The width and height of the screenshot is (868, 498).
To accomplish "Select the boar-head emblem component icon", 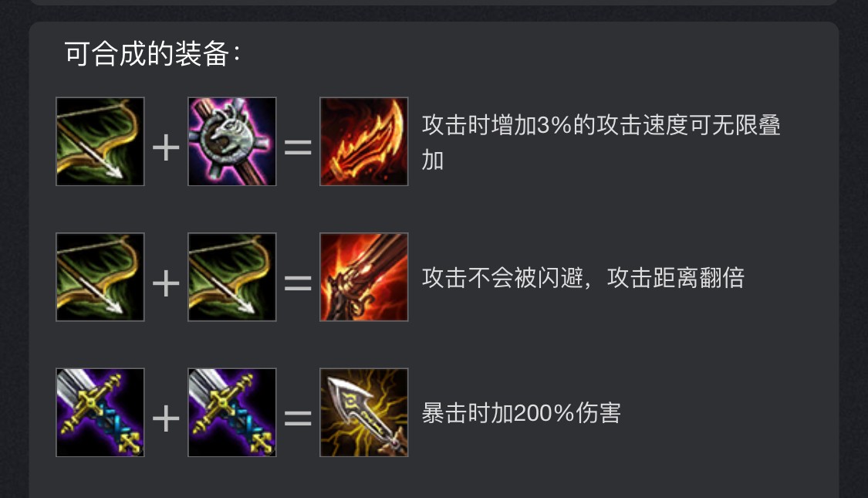I will pos(232,141).
